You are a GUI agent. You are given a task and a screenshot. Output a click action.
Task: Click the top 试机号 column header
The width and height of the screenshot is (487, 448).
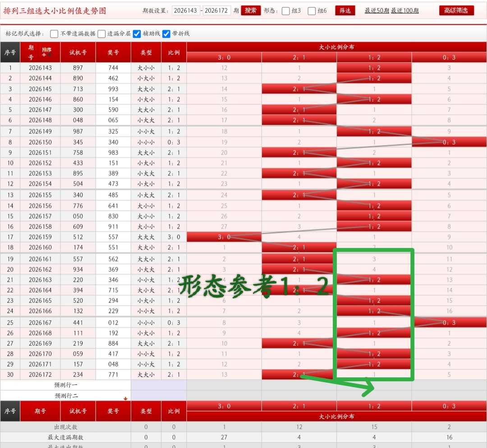tap(78, 52)
